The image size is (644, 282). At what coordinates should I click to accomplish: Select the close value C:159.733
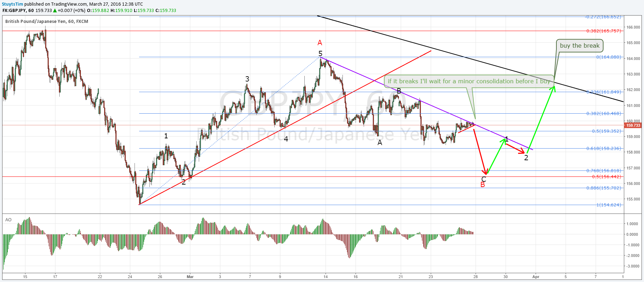tap(166, 11)
